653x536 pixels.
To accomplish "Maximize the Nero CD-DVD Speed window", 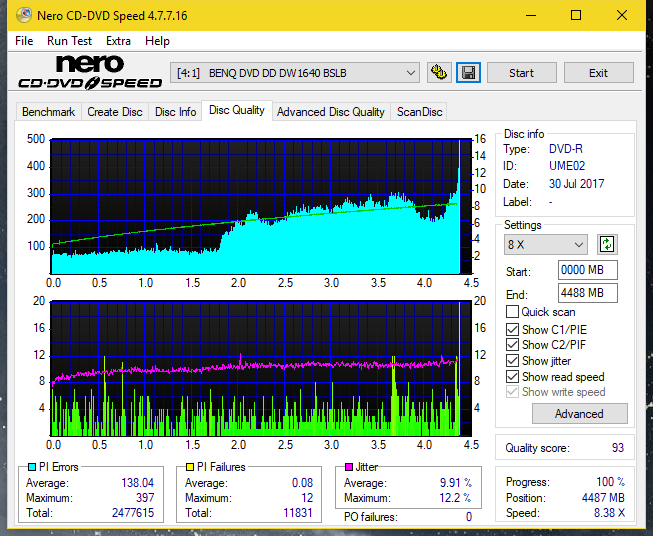I will (x=576, y=15).
